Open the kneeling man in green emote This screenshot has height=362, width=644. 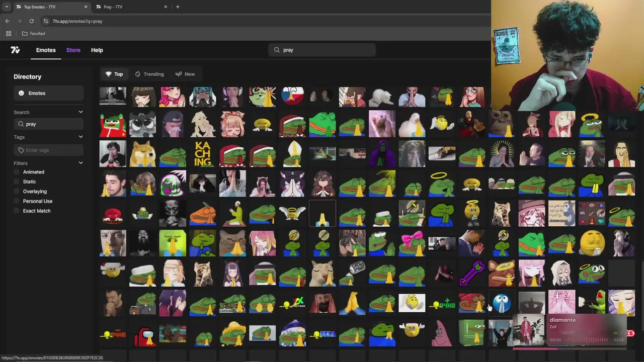tap(232, 214)
